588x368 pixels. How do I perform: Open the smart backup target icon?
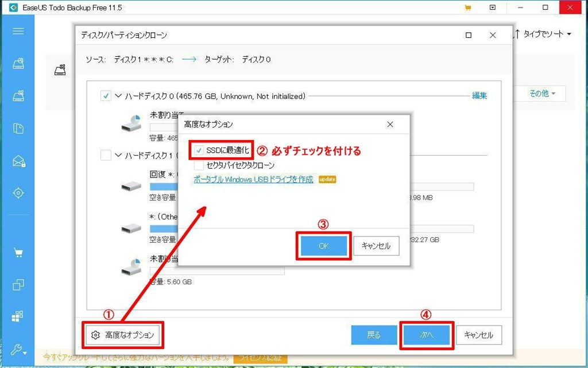18,193
